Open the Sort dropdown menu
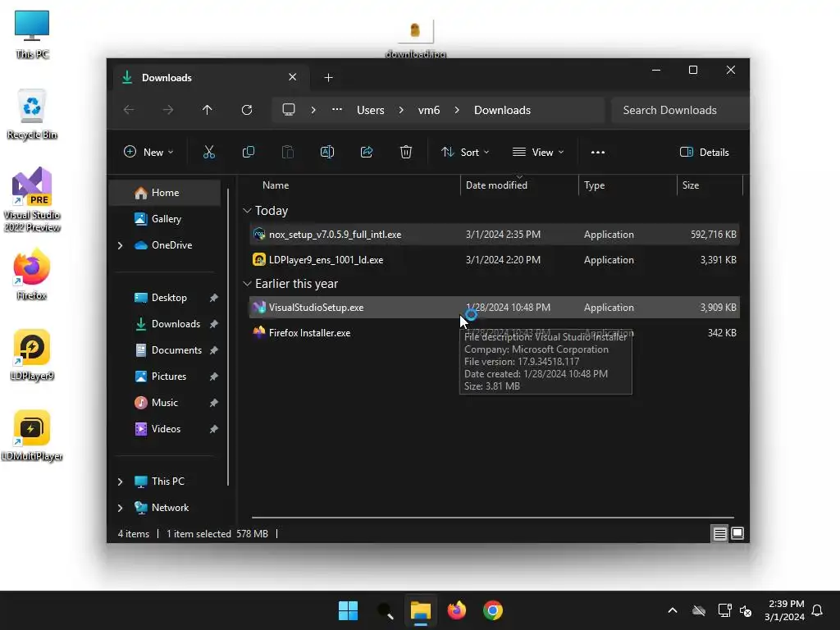This screenshot has height=630, width=840. point(465,152)
